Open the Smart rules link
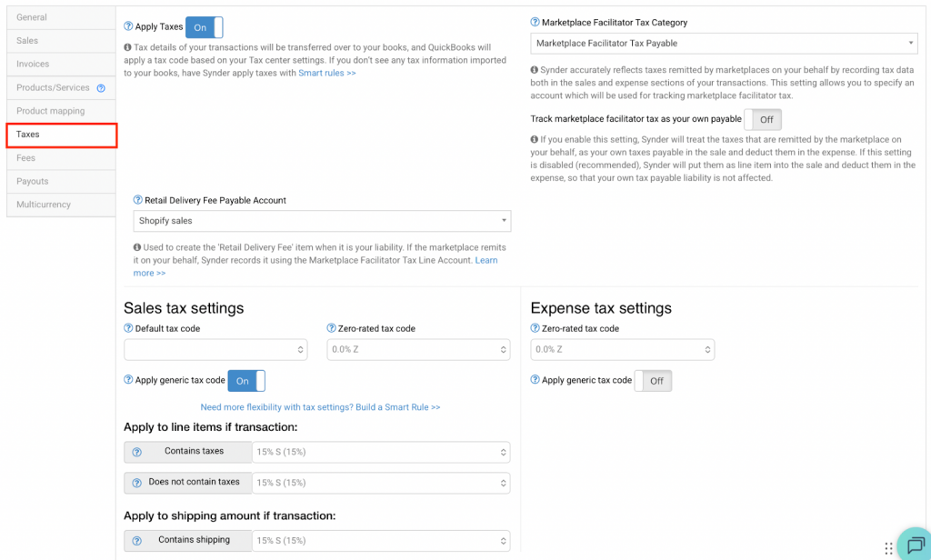 pyautogui.click(x=326, y=73)
